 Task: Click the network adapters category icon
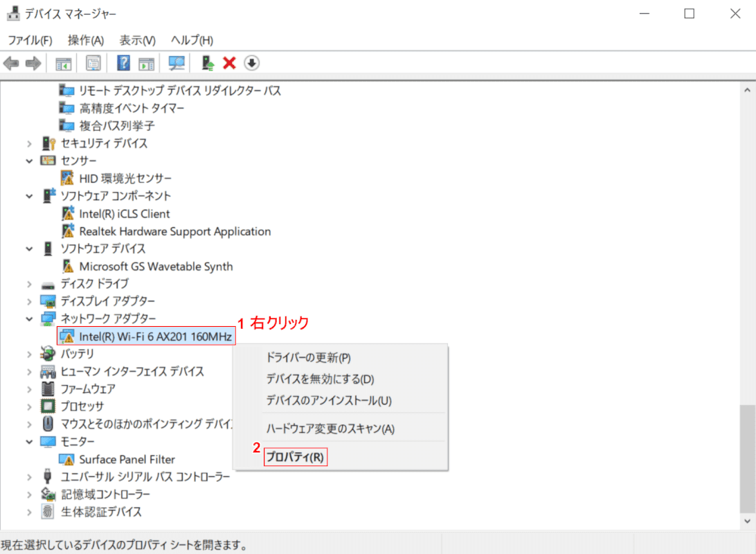click(x=48, y=319)
